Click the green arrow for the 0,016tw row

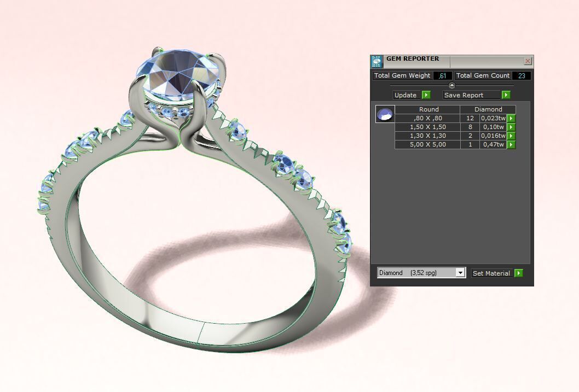pyautogui.click(x=511, y=136)
